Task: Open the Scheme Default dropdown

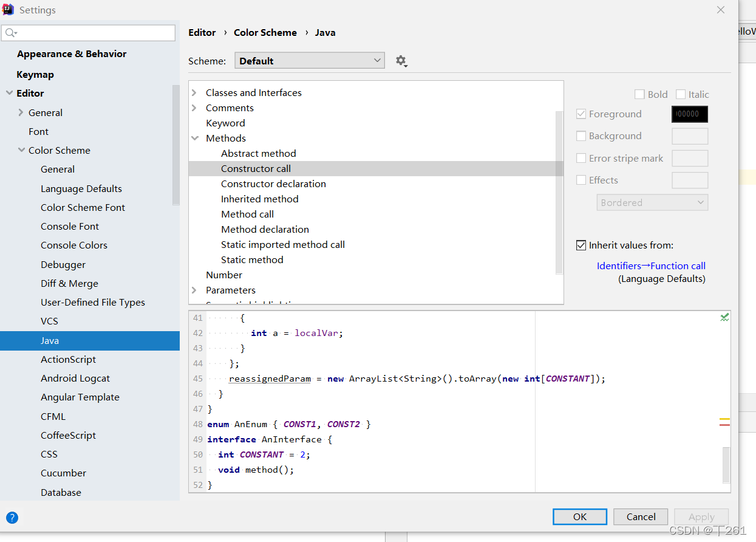Action: click(310, 61)
